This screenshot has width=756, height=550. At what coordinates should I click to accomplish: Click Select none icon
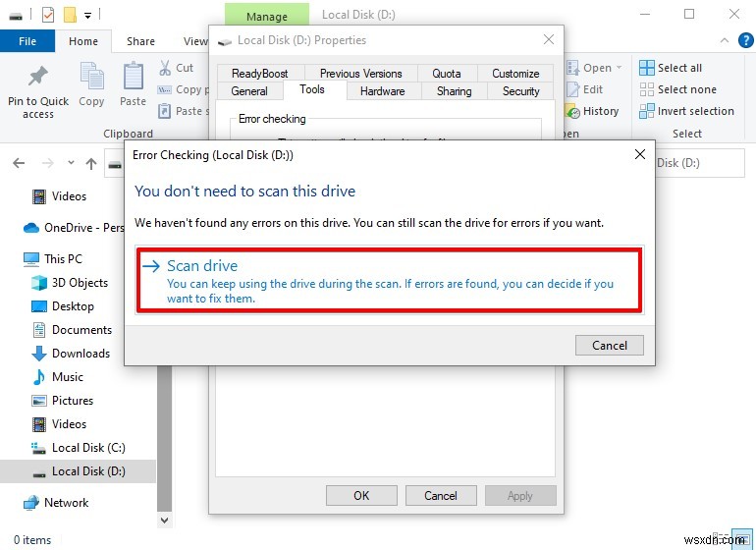(x=647, y=89)
